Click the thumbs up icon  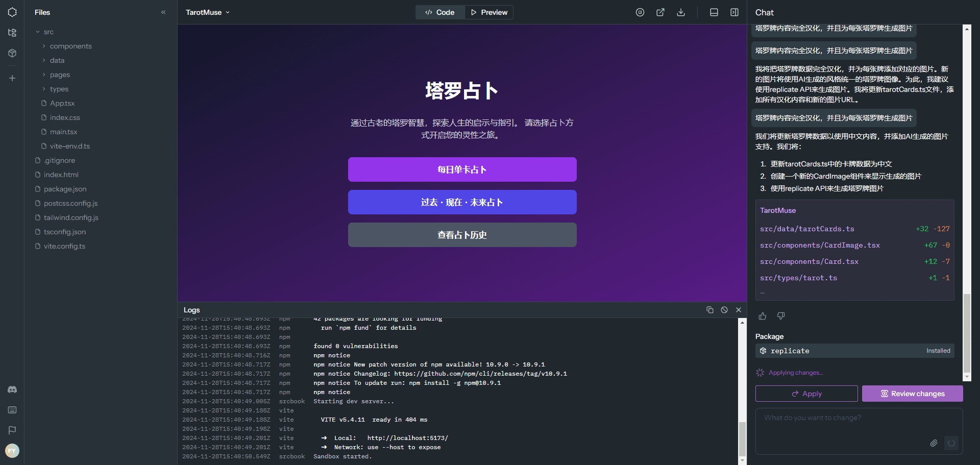[763, 316]
